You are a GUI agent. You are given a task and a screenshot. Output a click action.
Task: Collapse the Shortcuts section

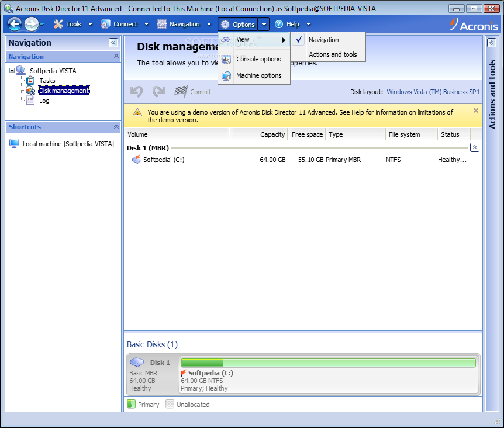pyautogui.click(x=116, y=127)
